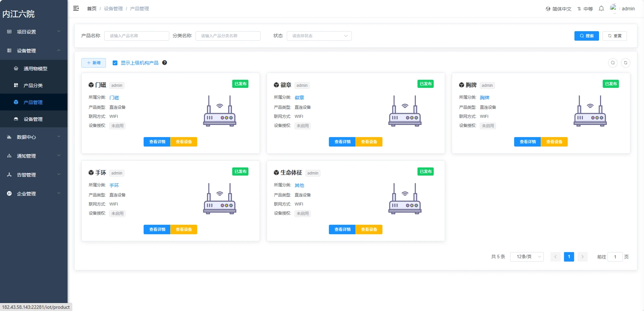644x311 pixels.
Task: Expand the 企业管理 menu chevron
Action: [x=59, y=193]
